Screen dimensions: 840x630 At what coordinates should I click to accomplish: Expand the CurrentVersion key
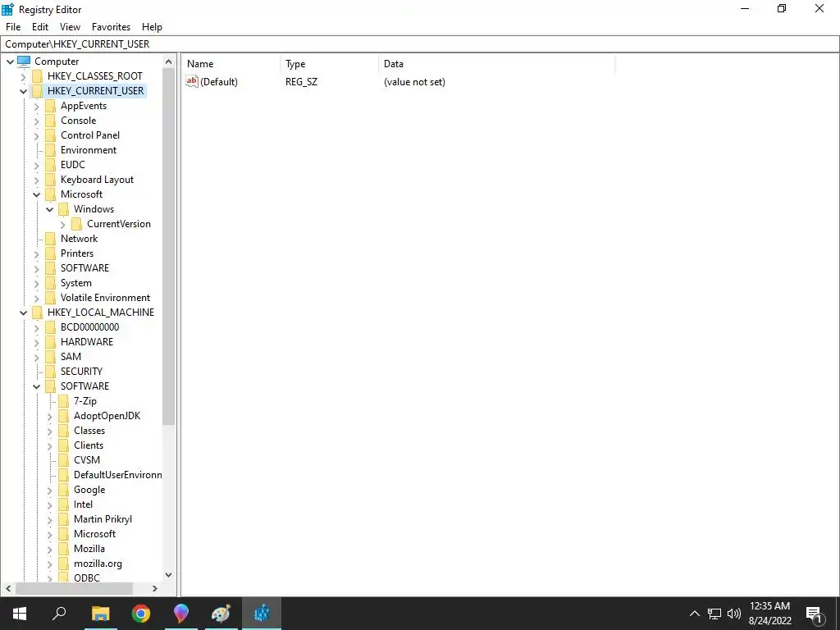[62, 225]
